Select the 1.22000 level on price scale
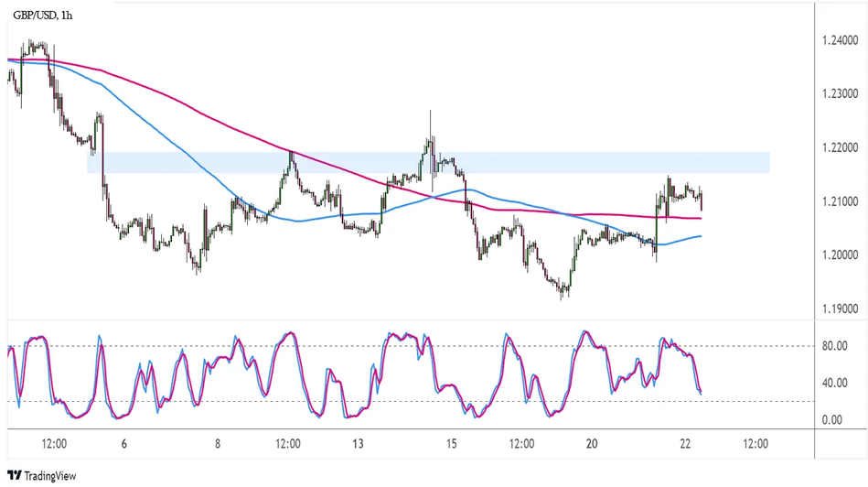This screenshot has height=487, width=868. pyautogui.click(x=841, y=147)
